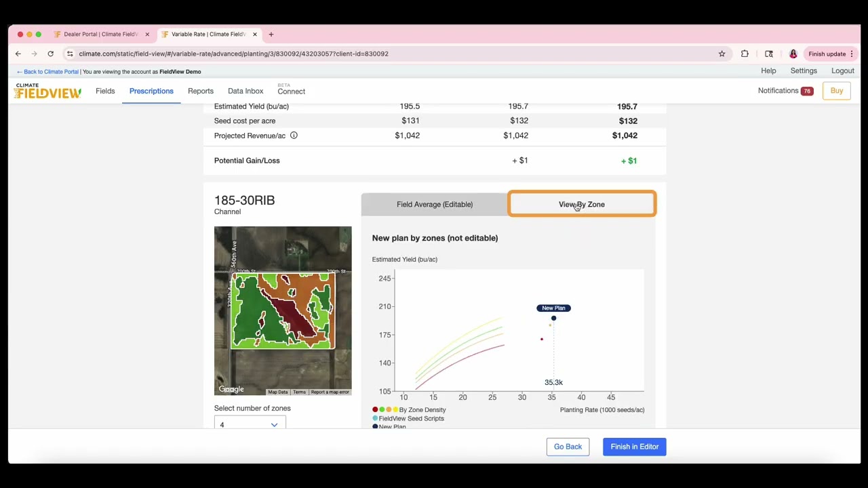
Task: Select the View By Zone tab
Action: 582,204
